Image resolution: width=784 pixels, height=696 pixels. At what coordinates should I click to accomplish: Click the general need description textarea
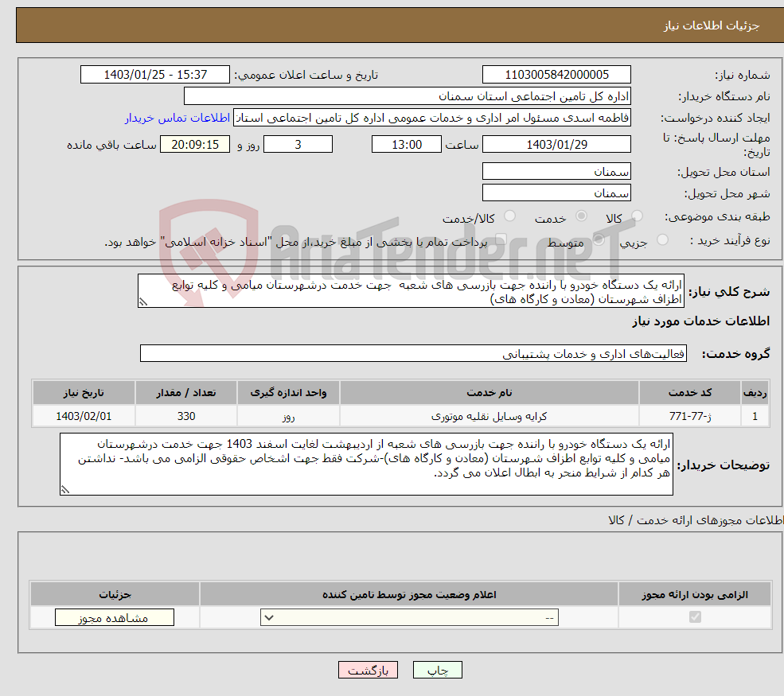(x=411, y=291)
